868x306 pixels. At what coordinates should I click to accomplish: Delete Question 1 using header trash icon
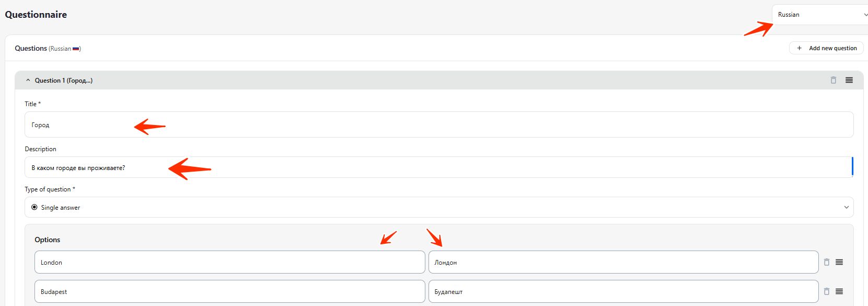point(833,80)
